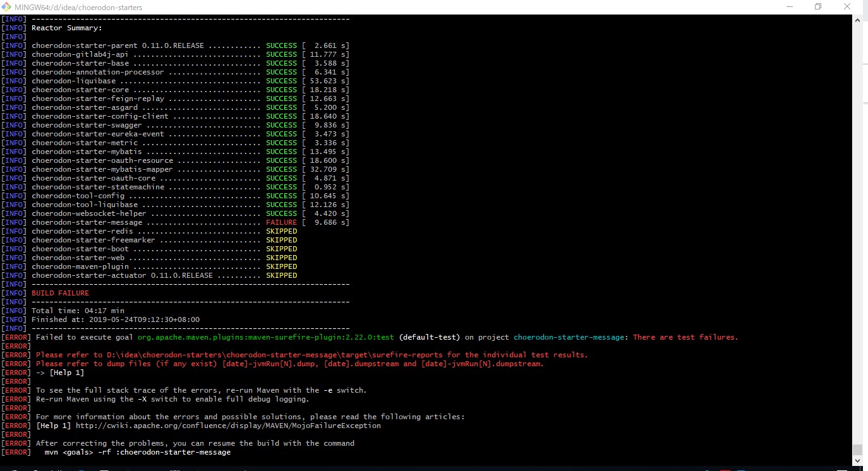Click the 'choerodon-starter-asgard' row
The image size is (868, 471).
coord(175,107)
